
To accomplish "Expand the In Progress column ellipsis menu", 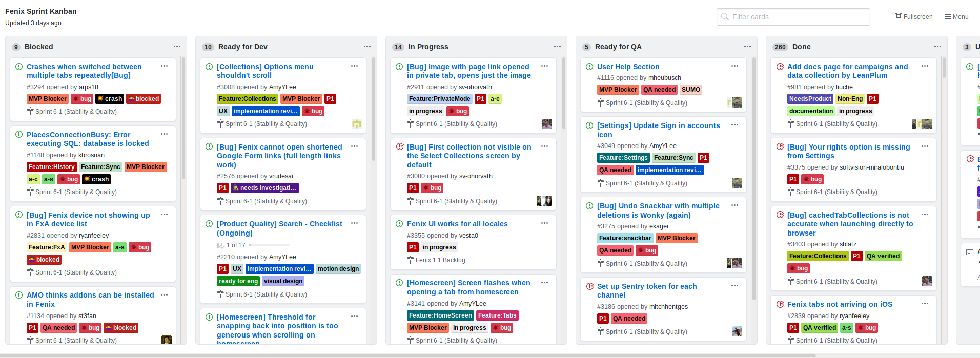I will (557, 47).
